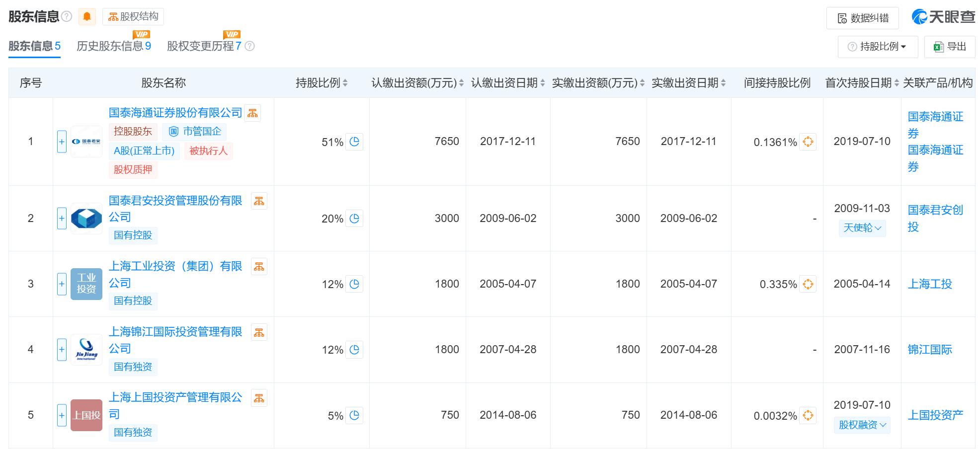Expand row for 上海锦江国际投资管理有限公司
This screenshot has height=451, width=980.
click(62, 349)
